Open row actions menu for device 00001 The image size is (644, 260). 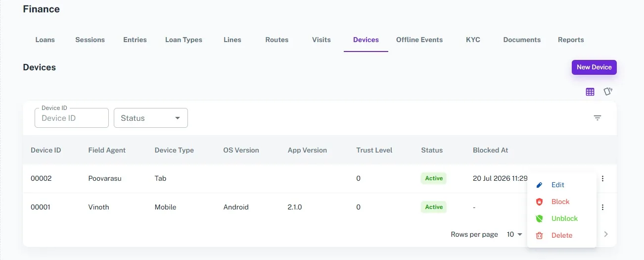(602, 208)
